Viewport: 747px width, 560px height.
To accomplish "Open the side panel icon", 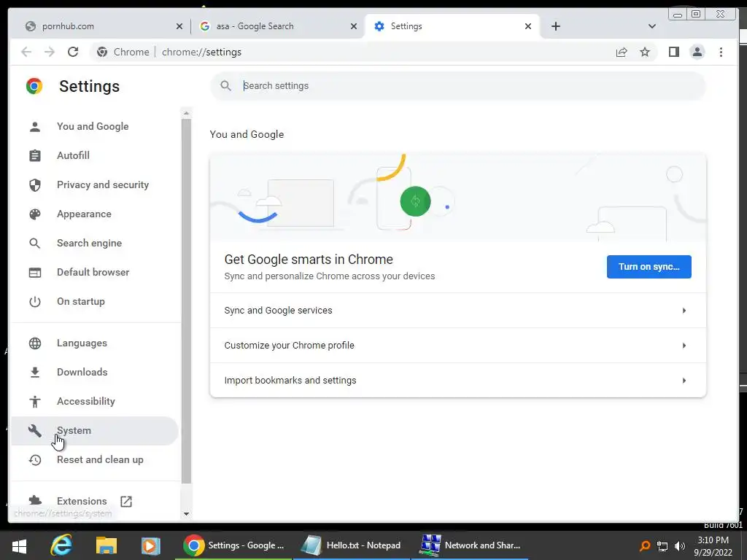I will pyautogui.click(x=673, y=52).
